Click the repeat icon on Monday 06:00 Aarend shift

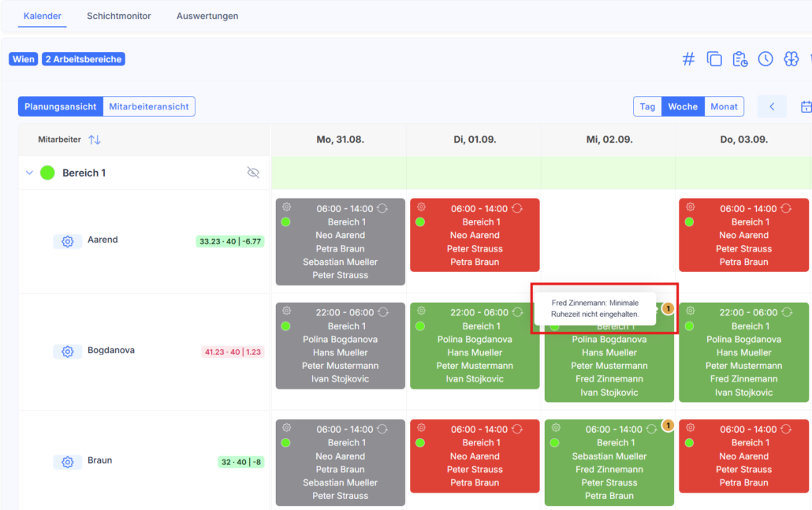(382, 208)
